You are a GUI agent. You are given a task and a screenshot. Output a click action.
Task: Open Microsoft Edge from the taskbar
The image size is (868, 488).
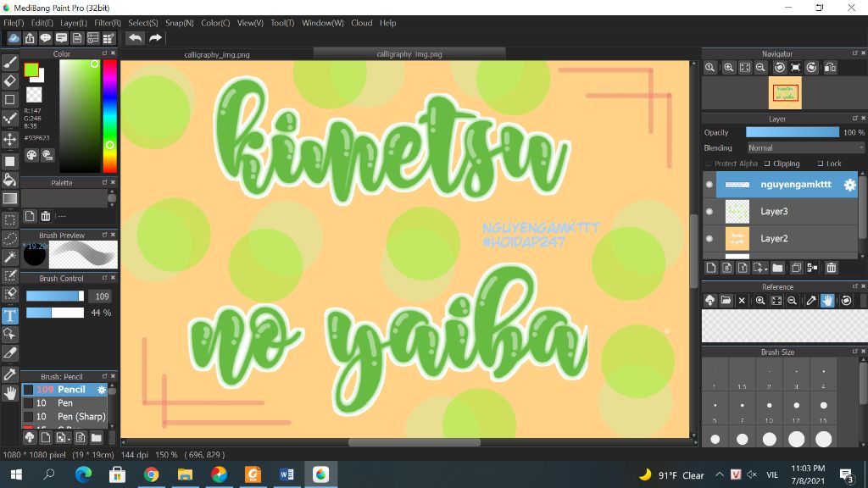click(x=84, y=474)
